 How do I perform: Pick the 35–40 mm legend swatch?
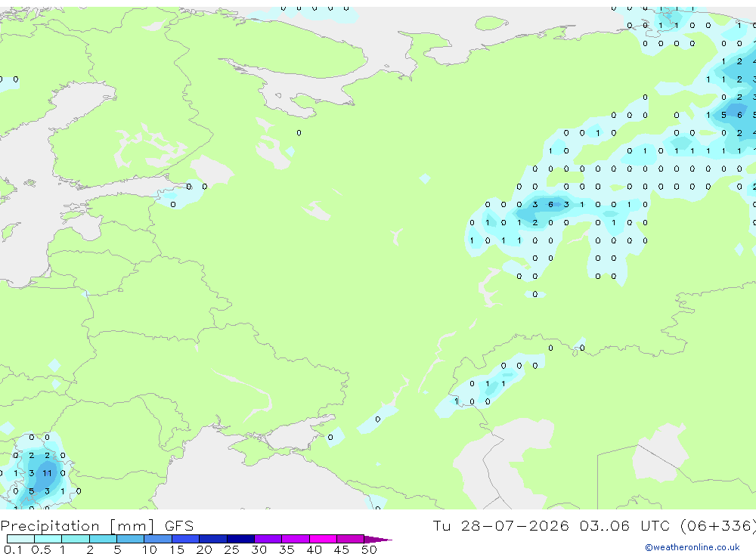pyautogui.click(x=295, y=539)
